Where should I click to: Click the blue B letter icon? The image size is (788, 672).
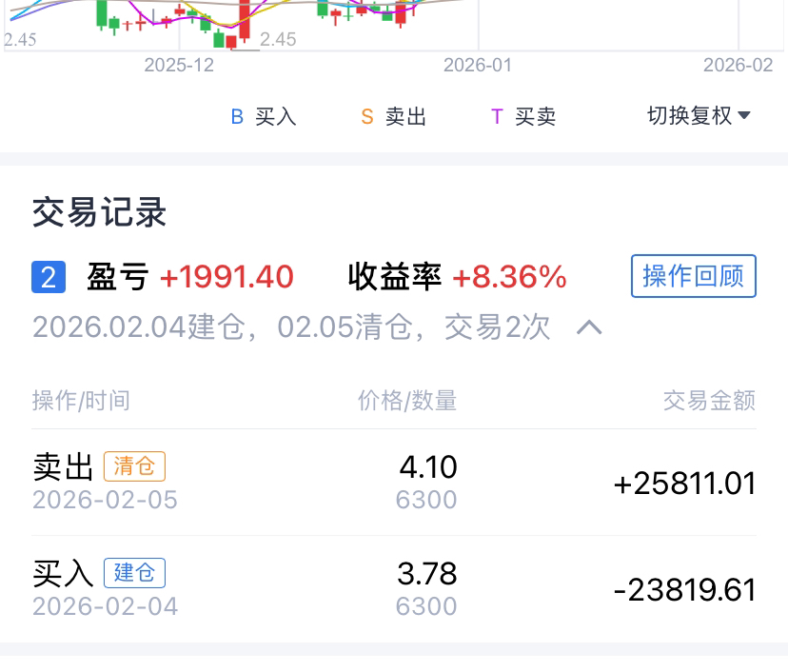237,117
